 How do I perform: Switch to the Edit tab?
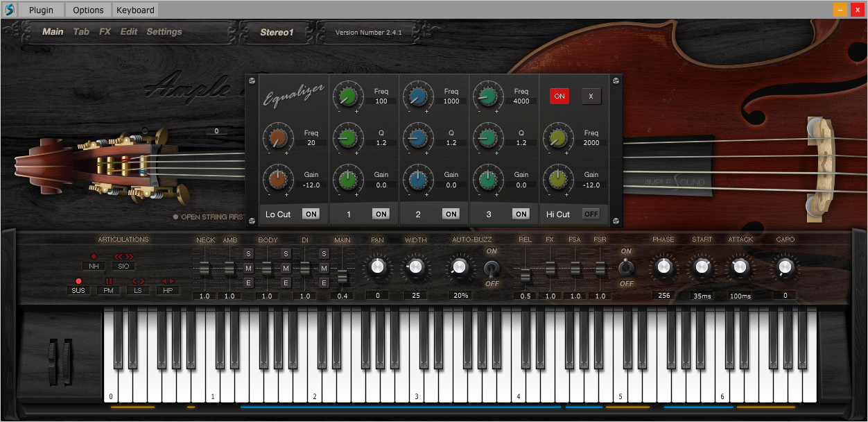click(x=129, y=32)
